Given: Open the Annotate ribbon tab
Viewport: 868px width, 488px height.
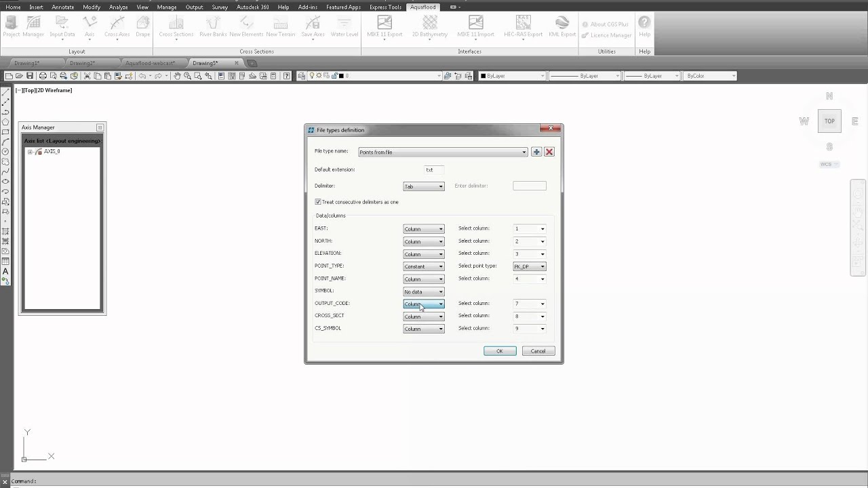Looking at the screenshot, I should pos(62,7).
